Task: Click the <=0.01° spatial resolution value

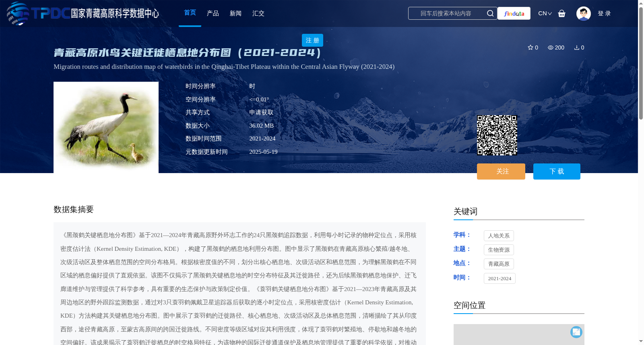Action: (x=259, y=99)
